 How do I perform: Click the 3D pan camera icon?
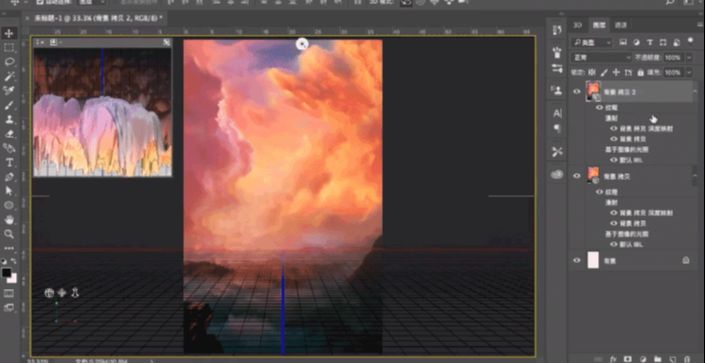(x=62, y=293)
